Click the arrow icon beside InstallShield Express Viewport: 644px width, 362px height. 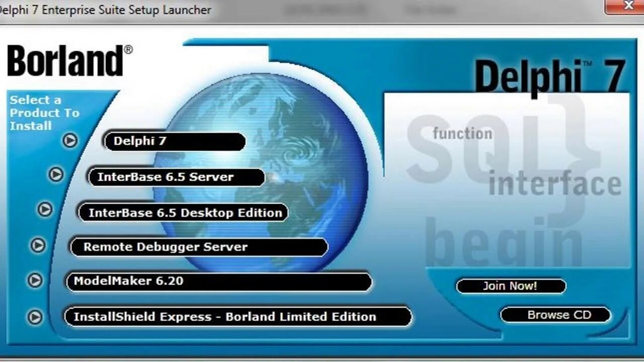click(35, 317)
